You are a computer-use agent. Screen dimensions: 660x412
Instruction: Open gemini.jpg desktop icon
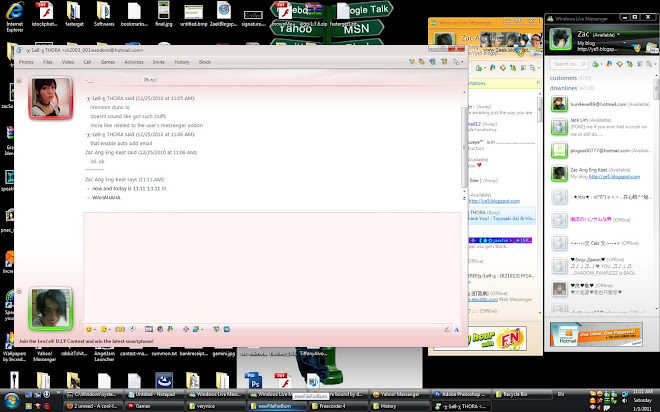tap(224, 354)
